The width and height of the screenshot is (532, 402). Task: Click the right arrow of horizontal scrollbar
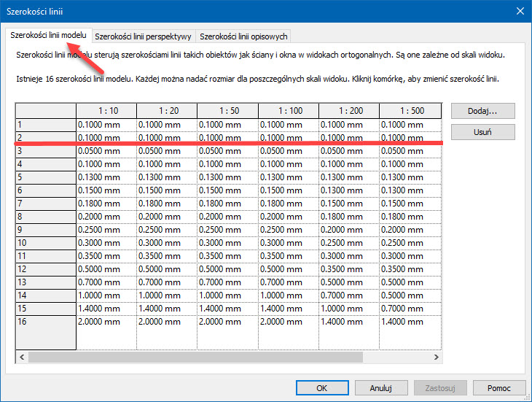[436, 357]
